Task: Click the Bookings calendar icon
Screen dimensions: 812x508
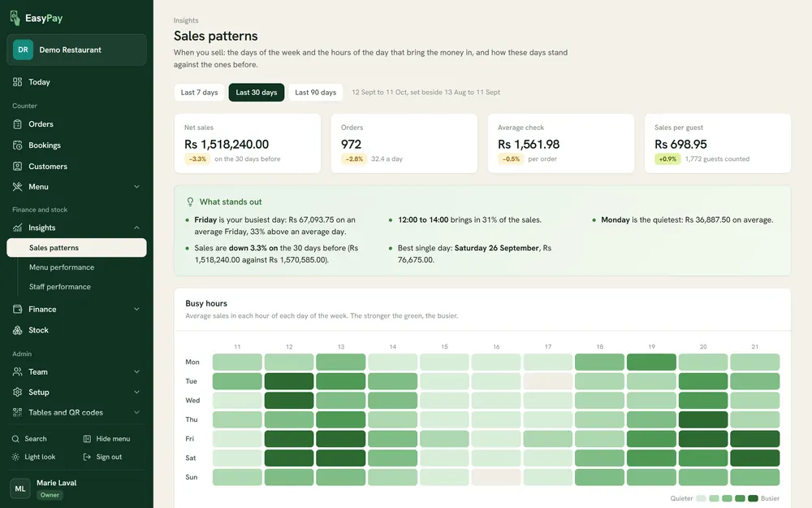Action: 18,145
